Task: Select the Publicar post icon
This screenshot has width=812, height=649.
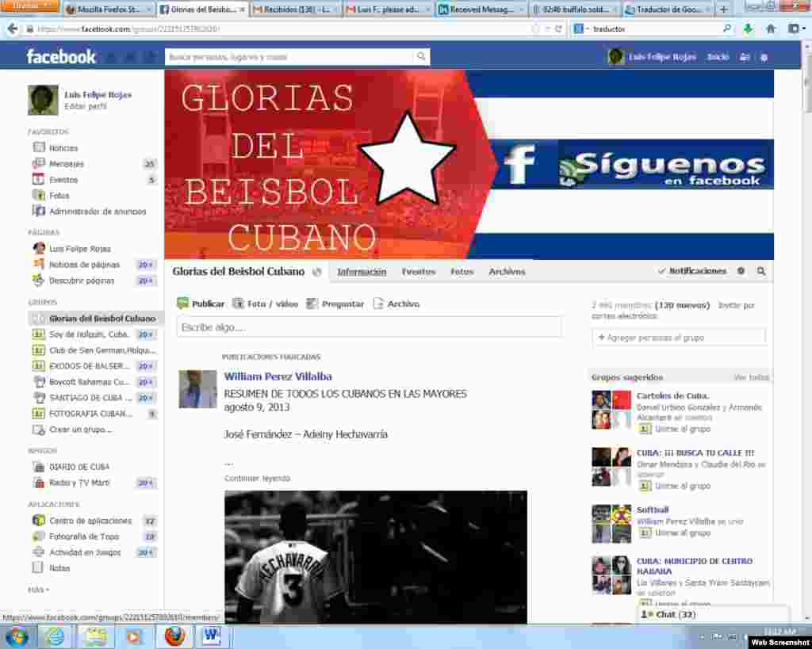Action: click(184, 304)
